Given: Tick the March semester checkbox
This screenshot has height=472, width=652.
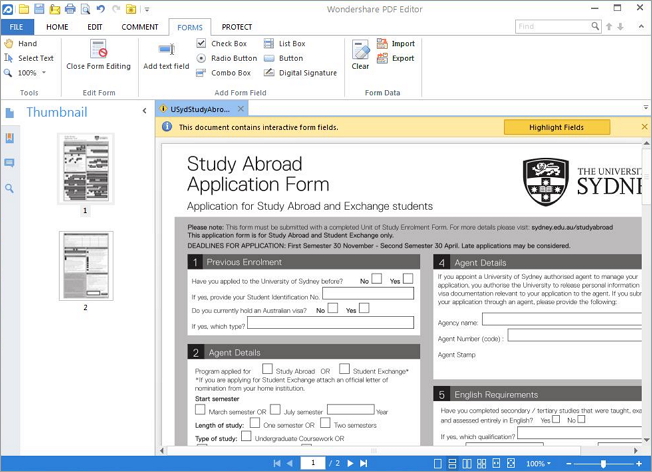Looking at the screenshot, I should point(200,409).
